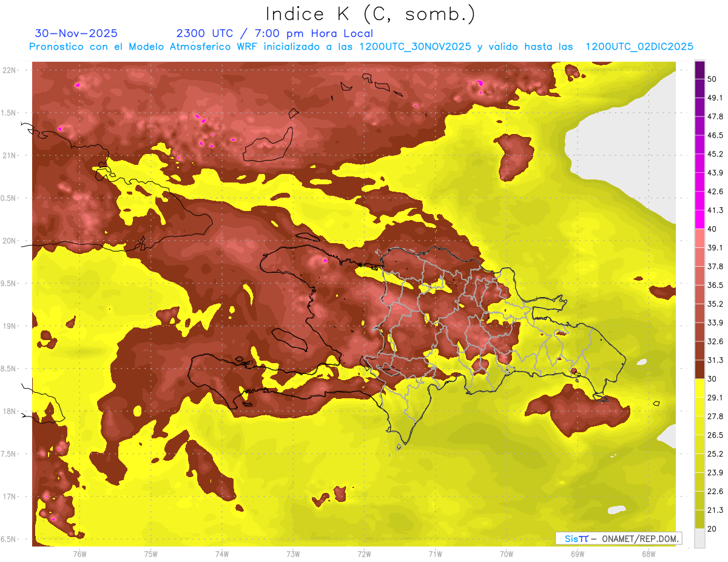Click the latitude label '18N'

click(10, 412)
